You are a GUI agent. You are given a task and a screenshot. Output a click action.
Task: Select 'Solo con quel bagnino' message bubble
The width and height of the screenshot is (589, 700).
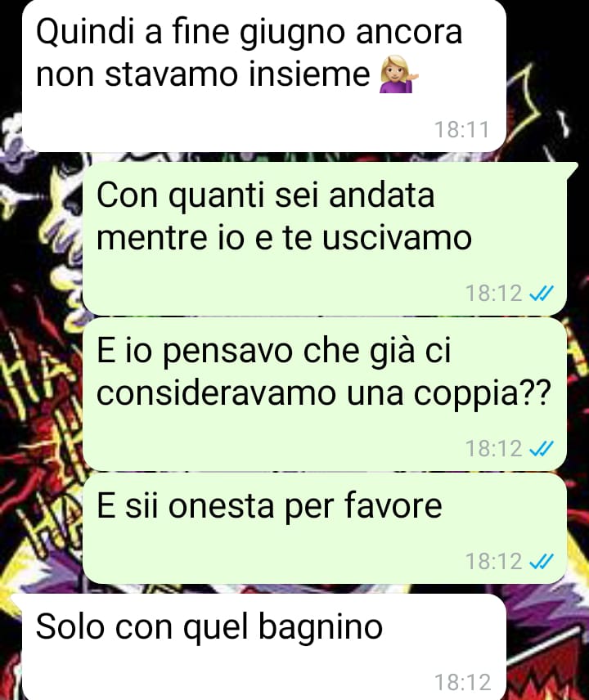(264, 647)
